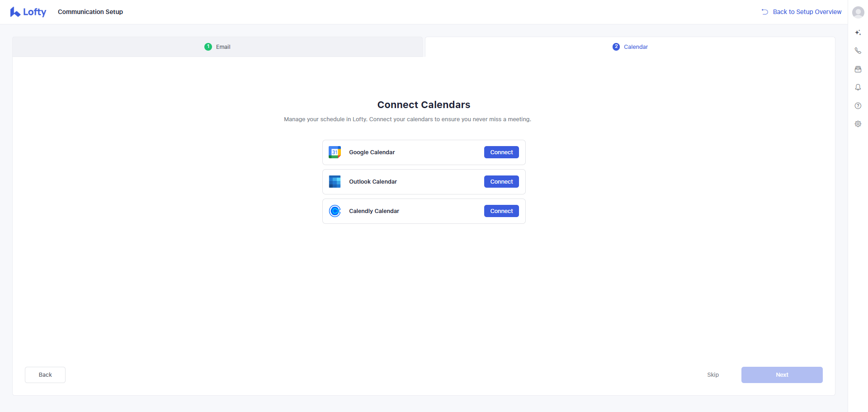Open the AI sparkle assistant icon

click(858, 33)
